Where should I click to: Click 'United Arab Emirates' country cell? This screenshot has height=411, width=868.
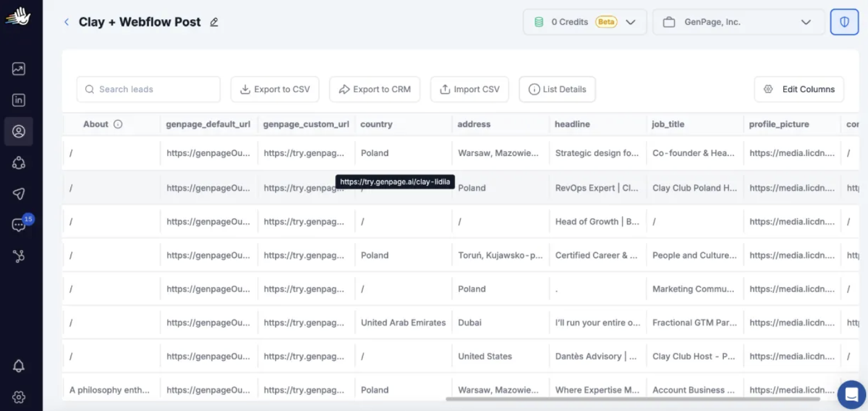403,322
